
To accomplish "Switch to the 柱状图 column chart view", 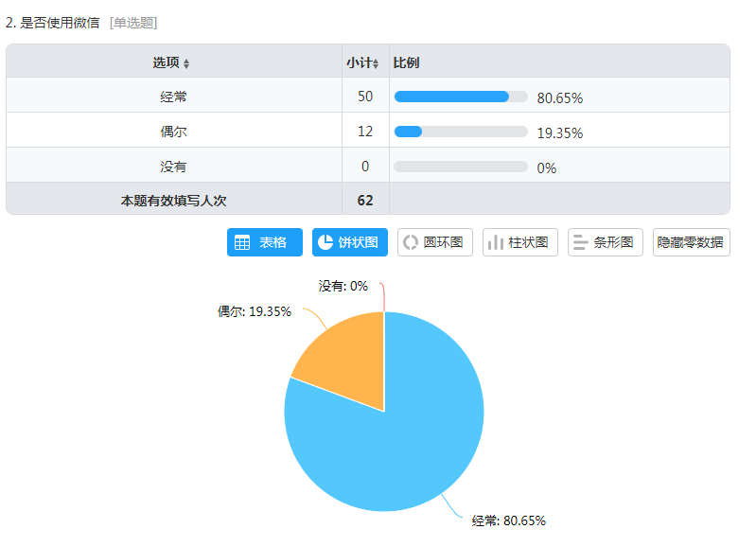I will point(520,242).
